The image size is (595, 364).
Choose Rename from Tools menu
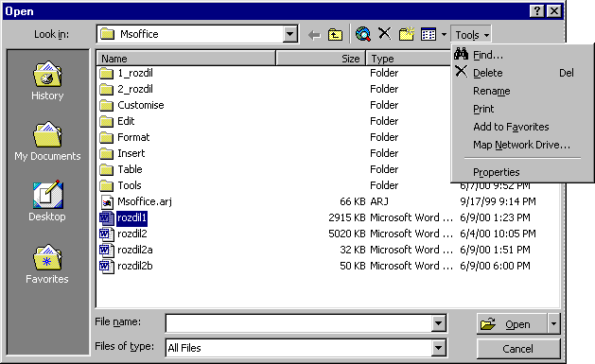pos(522,91)
